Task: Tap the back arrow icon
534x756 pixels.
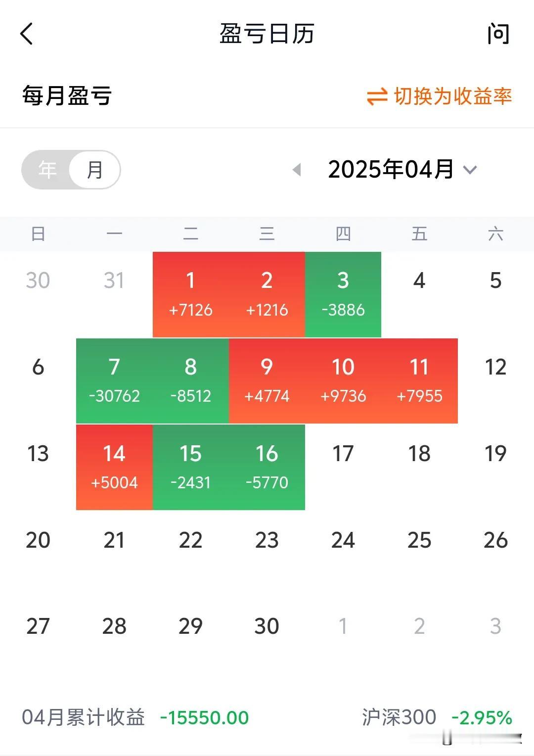Action: tap(27, 34)
